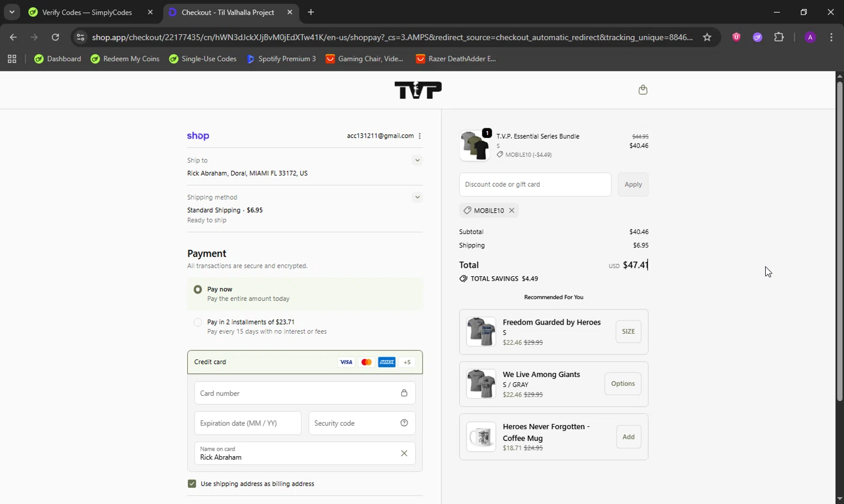Toggle Use shipping address as billing address
This screenshot has width=844, height=504.
click(x=192, y=484)
